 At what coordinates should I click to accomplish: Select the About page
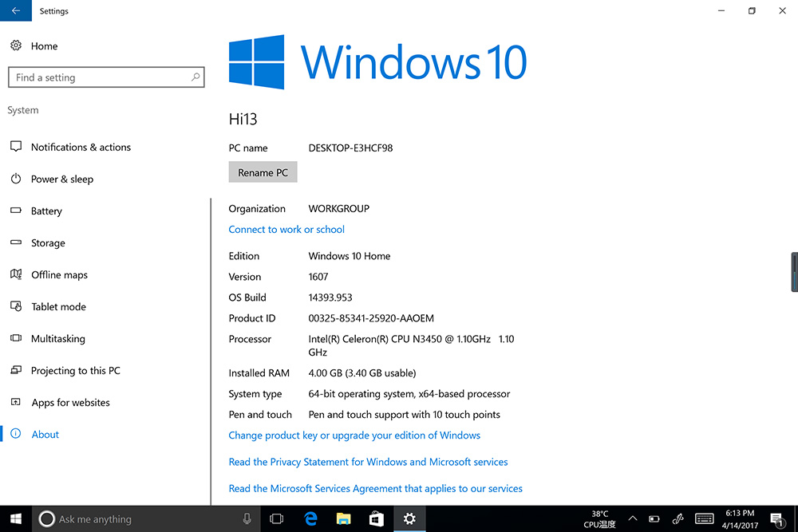click(x=45, y=435)
